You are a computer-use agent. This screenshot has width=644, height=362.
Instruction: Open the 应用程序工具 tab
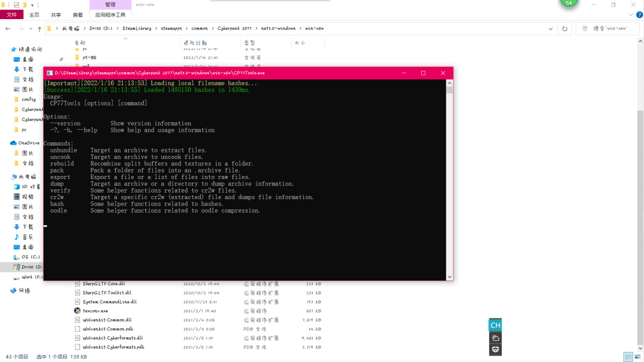pyautogui.click(x=110, y=15)
